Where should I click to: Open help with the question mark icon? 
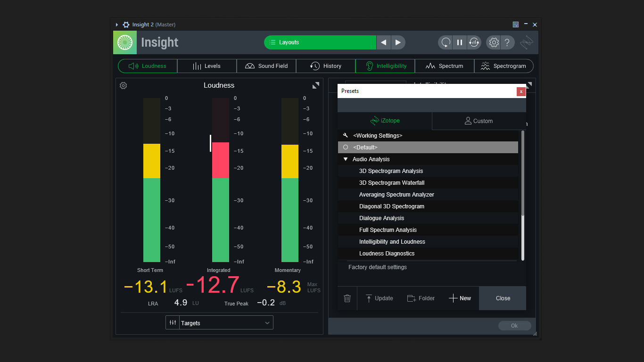507,42
